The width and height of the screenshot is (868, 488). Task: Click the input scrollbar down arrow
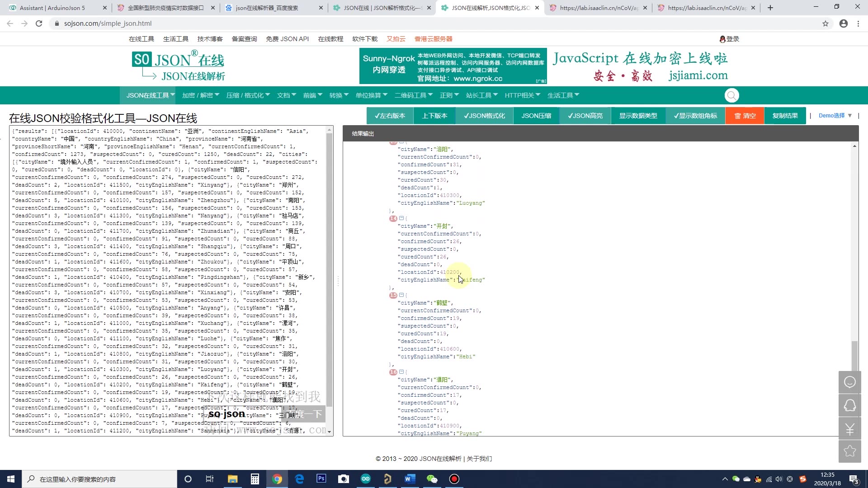329,432
